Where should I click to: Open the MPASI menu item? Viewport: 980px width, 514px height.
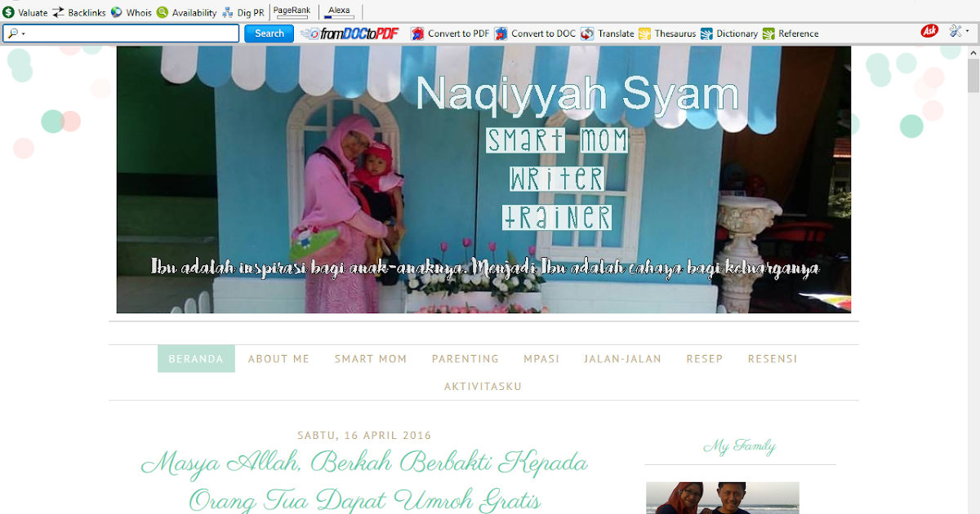(x=541, y=359)
